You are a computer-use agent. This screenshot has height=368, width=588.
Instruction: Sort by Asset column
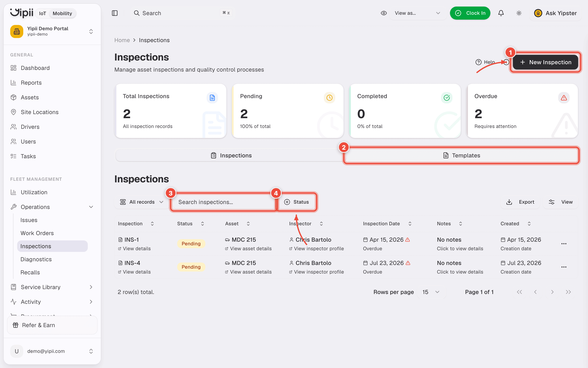(237, 224)
